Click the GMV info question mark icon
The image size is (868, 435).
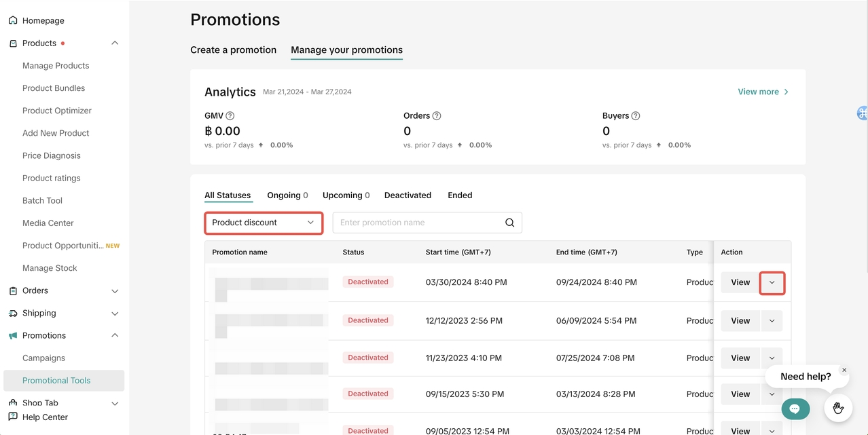(x=230, y=116)
